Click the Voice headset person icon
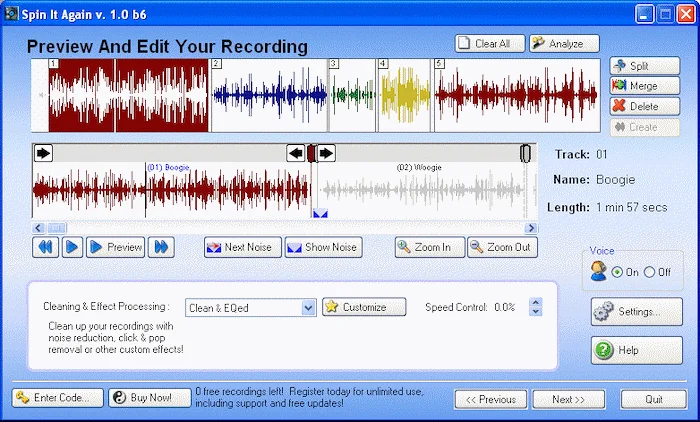The width and height of the screenshot is (700, 422). click(x=598, y=271)
